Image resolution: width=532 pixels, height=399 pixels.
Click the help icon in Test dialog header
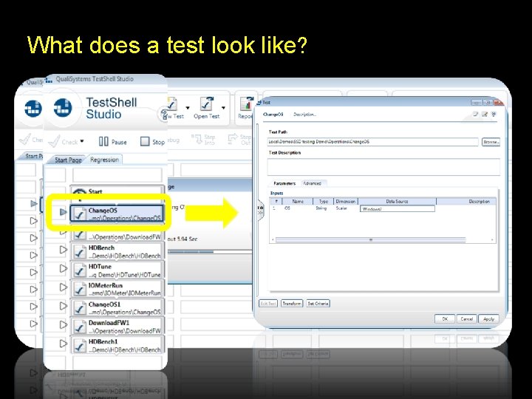(x=494, y=115)
